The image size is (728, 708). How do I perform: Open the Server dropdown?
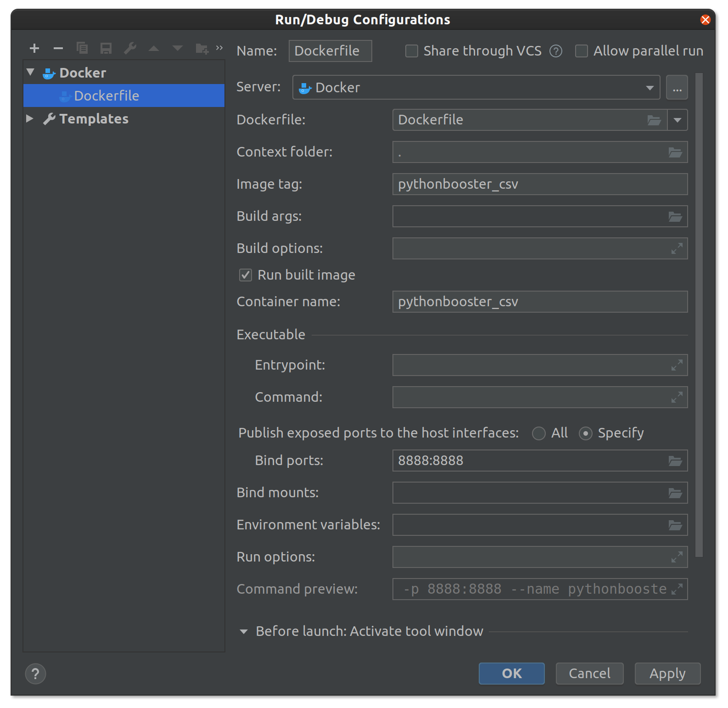point(476,88)
